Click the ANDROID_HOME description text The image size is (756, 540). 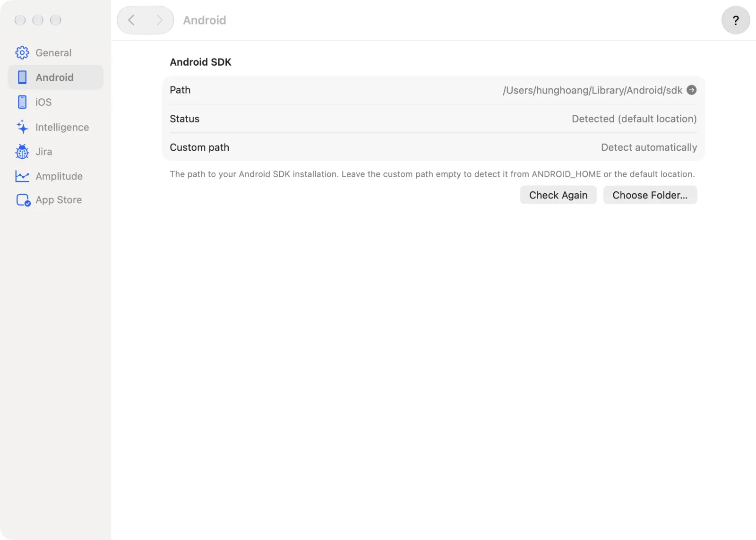pos(432,174)
